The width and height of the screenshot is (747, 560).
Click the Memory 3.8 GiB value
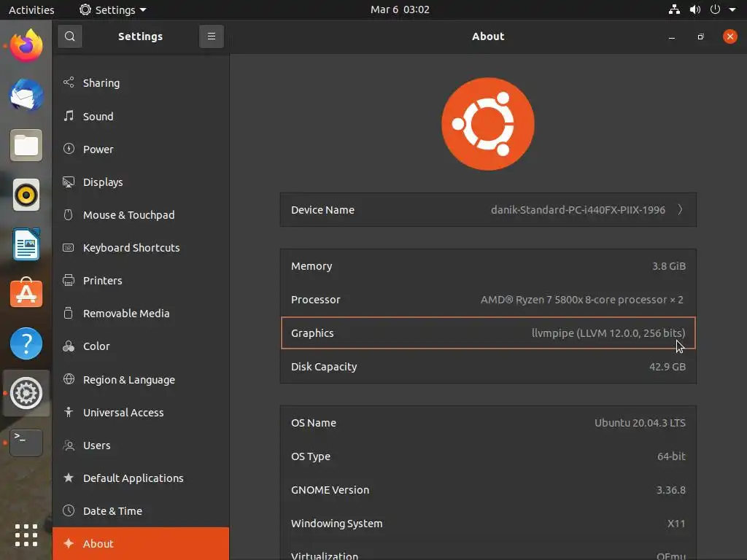coord(669,266)
